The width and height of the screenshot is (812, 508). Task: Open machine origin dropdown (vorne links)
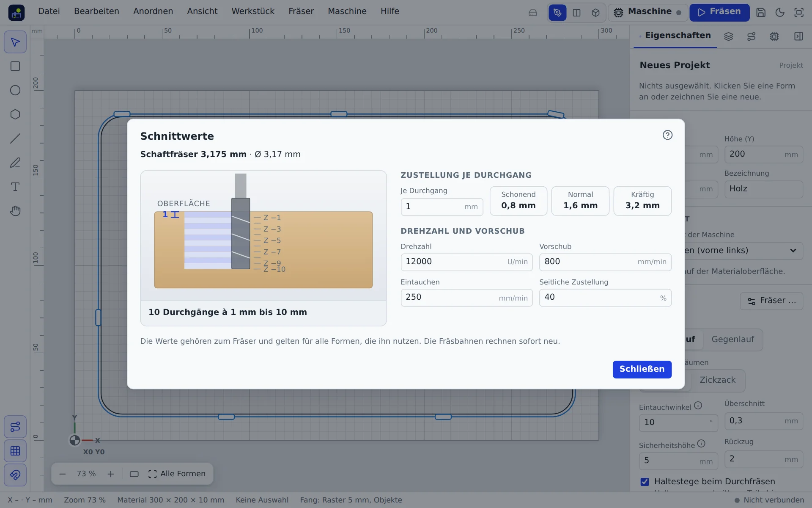click(743, 251)
